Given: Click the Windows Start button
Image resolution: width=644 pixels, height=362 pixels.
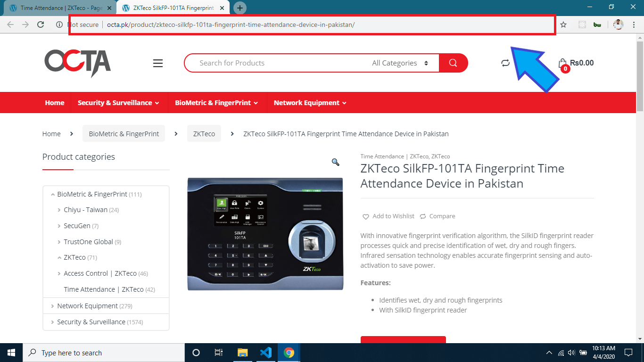Looking at the screenshot, I should pyautogui.click(x=11, y=353).
